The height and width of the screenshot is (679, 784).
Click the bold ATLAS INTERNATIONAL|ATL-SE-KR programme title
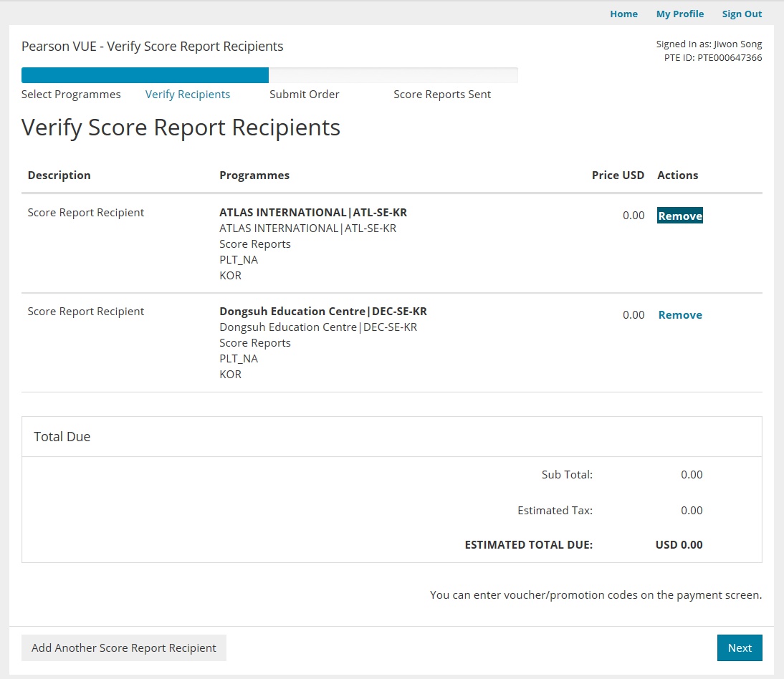point(313,212)
